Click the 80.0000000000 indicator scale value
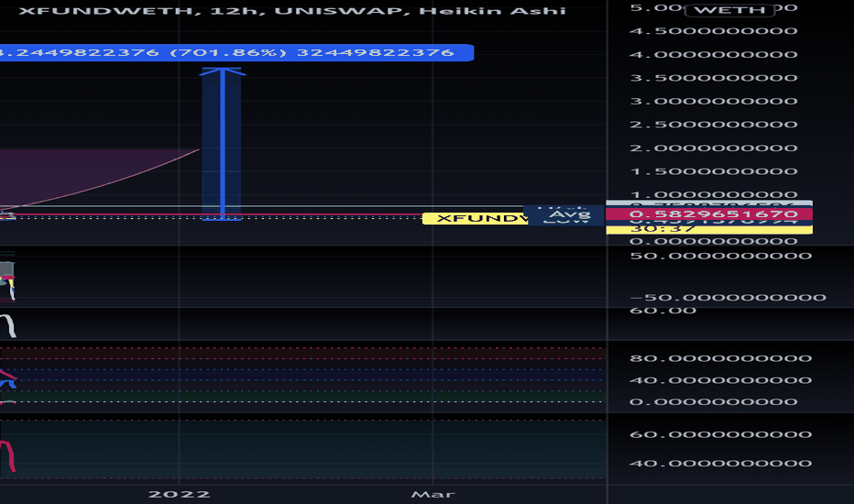 coord(720,358)
